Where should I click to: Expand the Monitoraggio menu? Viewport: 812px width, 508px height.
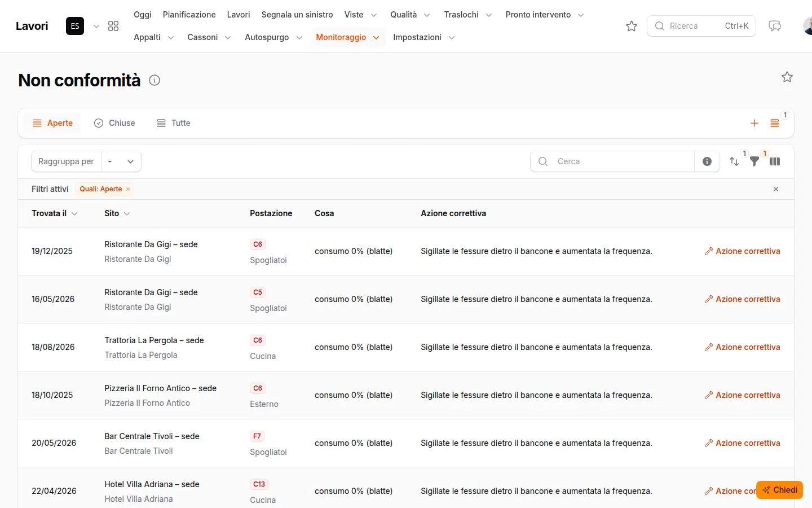(x=348, y=37)
